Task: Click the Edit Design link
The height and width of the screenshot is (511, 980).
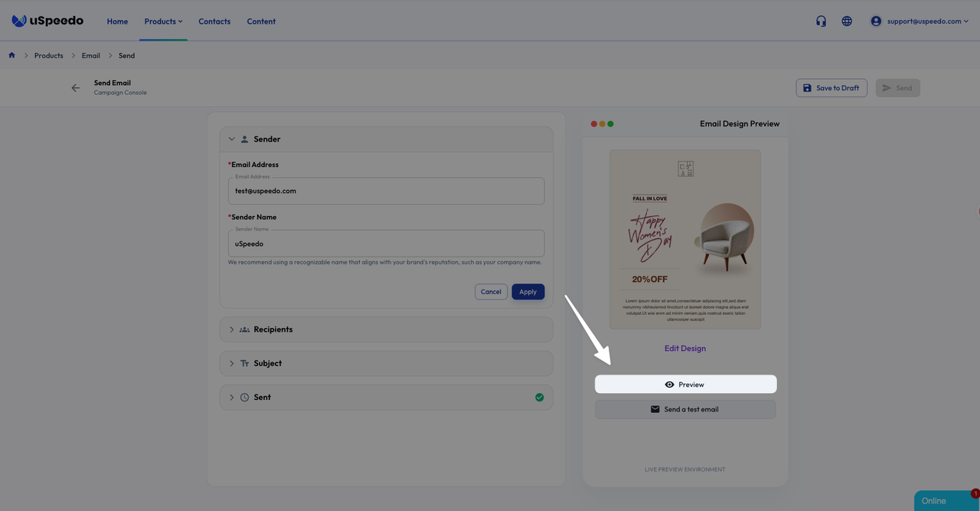Action: pyautogui.click(x=684, y=349)
